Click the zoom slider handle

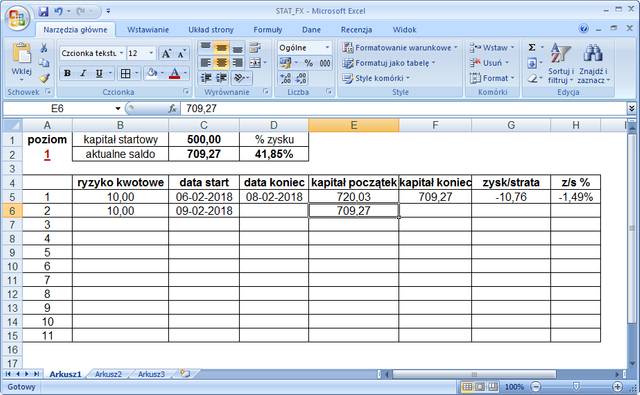576,386
